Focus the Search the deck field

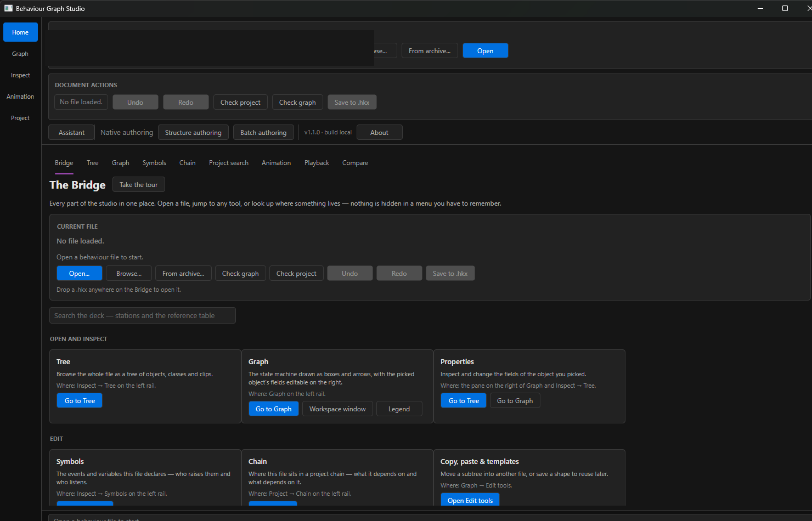click(x=143, y=315)
